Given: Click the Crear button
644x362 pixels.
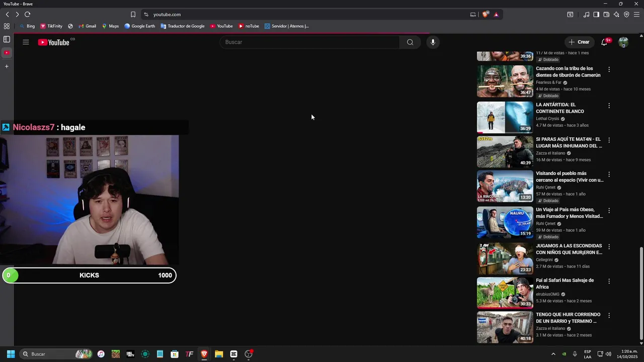Looking at the screenshot, I should pos(579,42).
